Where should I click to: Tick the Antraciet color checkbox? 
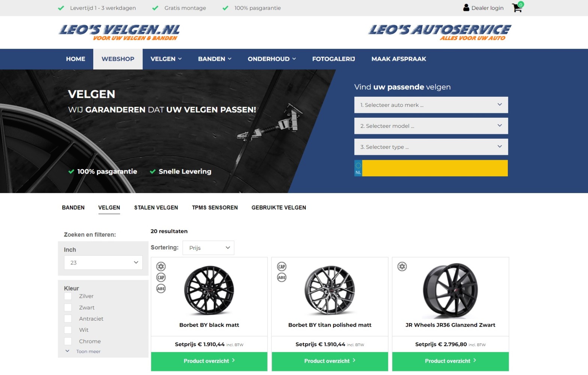[x=68, y=319]
